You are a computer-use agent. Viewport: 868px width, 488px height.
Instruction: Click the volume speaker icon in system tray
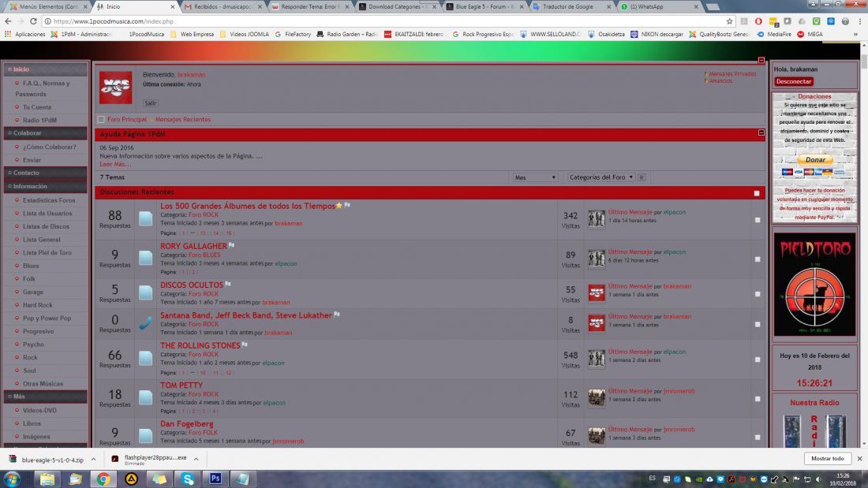(x=818, y=479)
